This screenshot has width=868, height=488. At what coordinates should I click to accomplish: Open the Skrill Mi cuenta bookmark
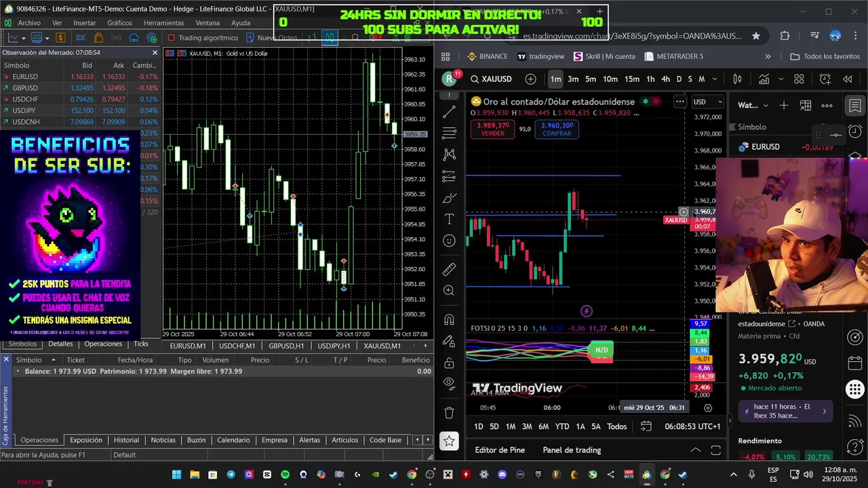(x=604, y=56)
